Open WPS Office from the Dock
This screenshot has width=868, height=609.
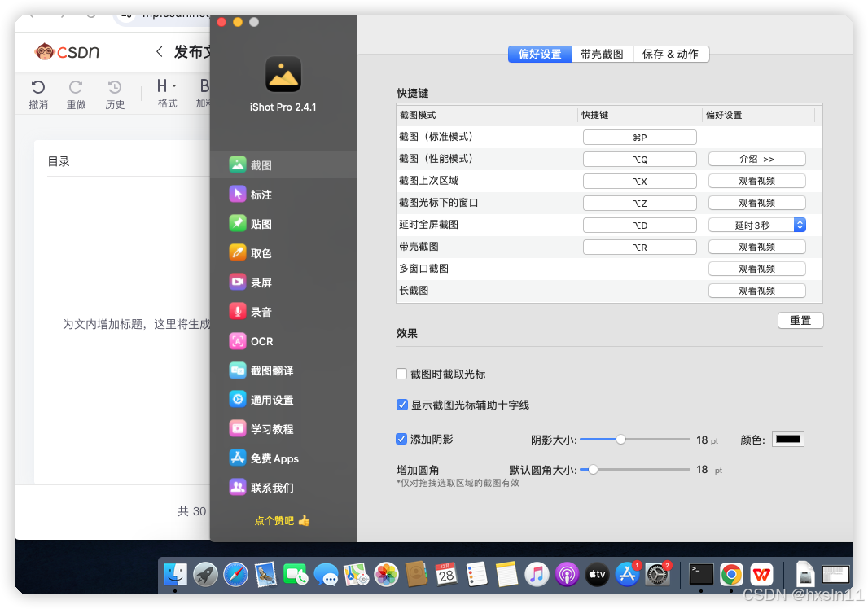(x=761, y=574)
